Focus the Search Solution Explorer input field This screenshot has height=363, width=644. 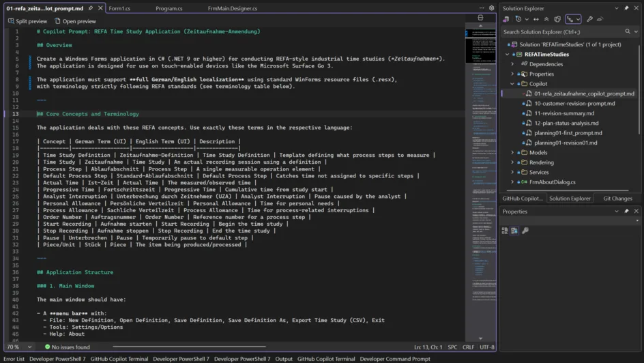click(x=562, y=31)
